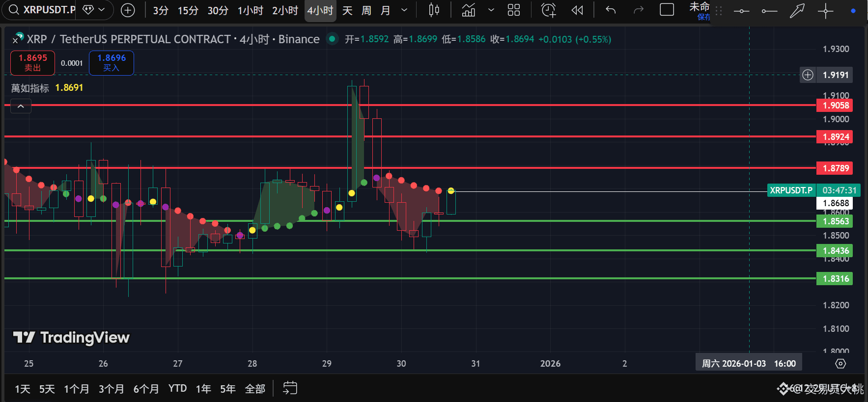Redo the chart action
Viewport: 868px width, 402px height.
639,10
